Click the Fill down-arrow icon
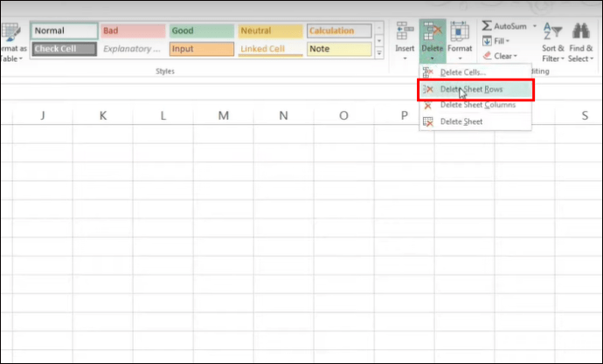The height and width of the screenshot is (364, 603). (x=487, y=41)
